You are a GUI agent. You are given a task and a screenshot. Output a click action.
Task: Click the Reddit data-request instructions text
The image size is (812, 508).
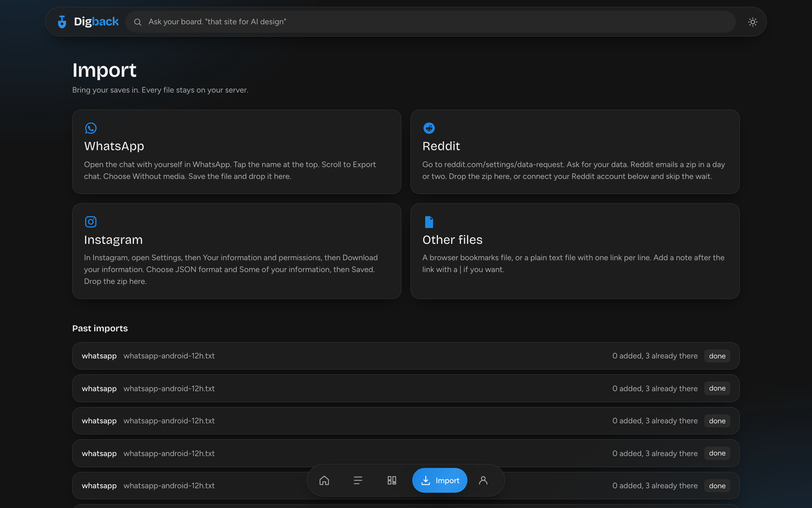(573, 170)
